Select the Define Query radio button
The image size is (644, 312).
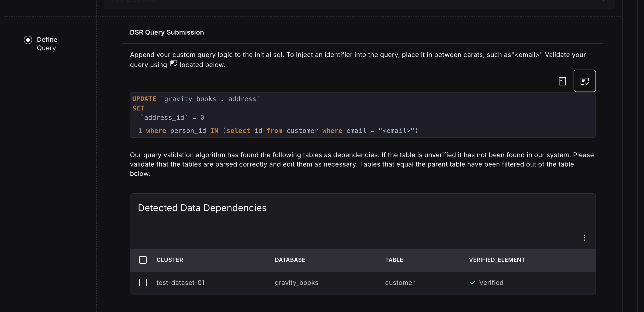pyautogui.click(x=28, y=40)
